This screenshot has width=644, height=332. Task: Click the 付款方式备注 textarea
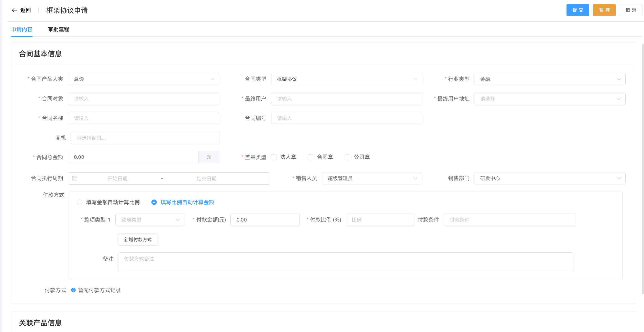345,262
